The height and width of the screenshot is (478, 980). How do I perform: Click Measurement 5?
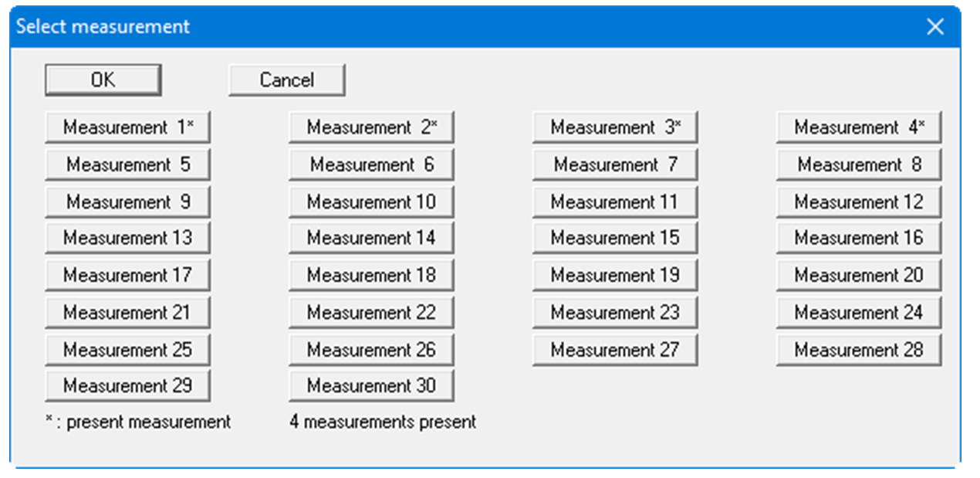[127, 165]
